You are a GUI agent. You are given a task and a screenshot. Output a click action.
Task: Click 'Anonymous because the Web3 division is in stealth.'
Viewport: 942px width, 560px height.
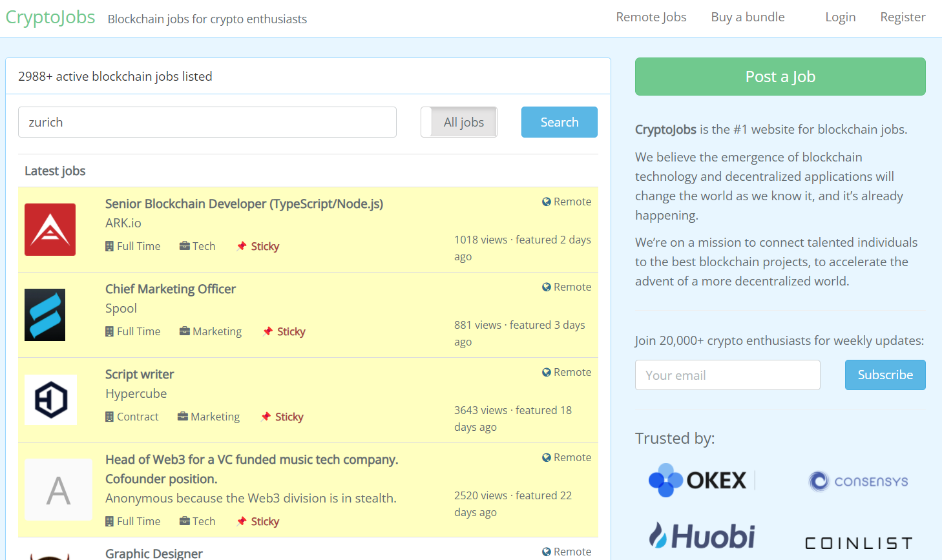click(251, 499)
